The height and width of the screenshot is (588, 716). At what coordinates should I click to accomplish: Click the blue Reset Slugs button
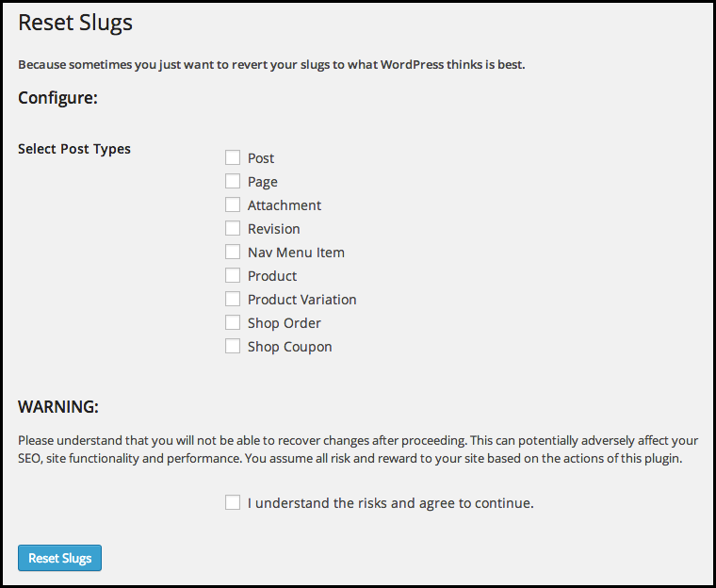[x=59, y=558]
